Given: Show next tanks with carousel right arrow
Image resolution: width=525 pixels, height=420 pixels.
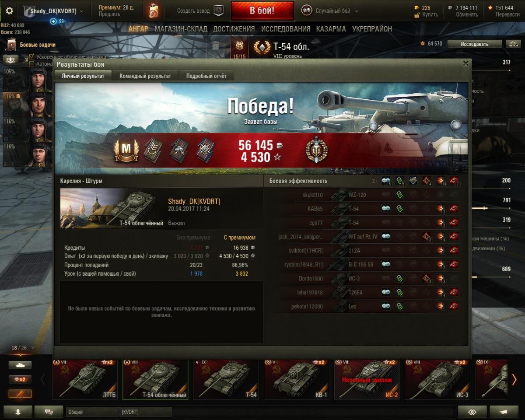Looking at the screenshot, I should (x=514, y=379).
